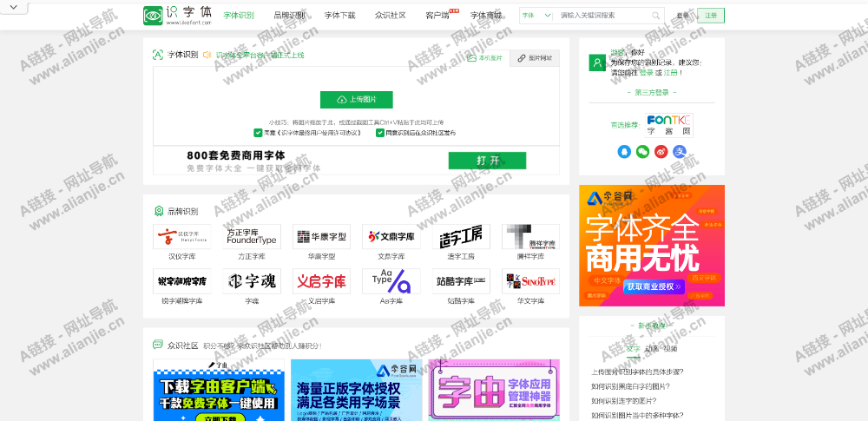This screenshot has height=421, width=868.
Task: Log in with the QQ penguin icon
Action: point(624,151)
